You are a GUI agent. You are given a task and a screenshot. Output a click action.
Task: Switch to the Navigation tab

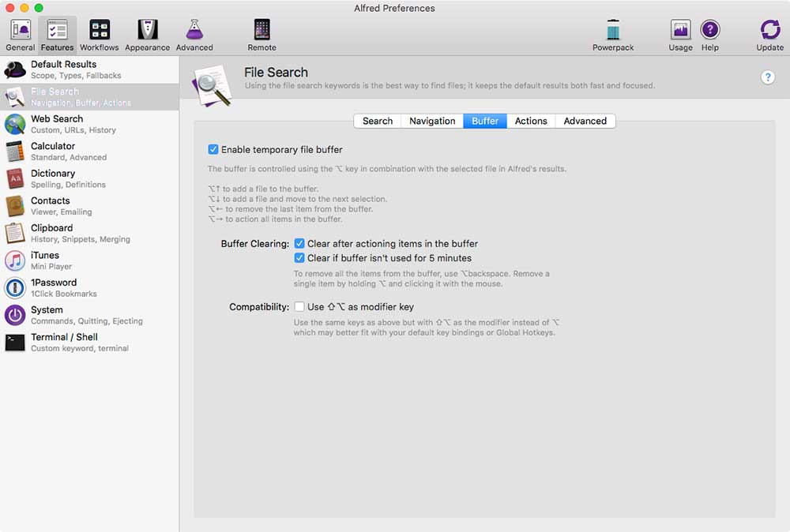[x=432, y=121]
